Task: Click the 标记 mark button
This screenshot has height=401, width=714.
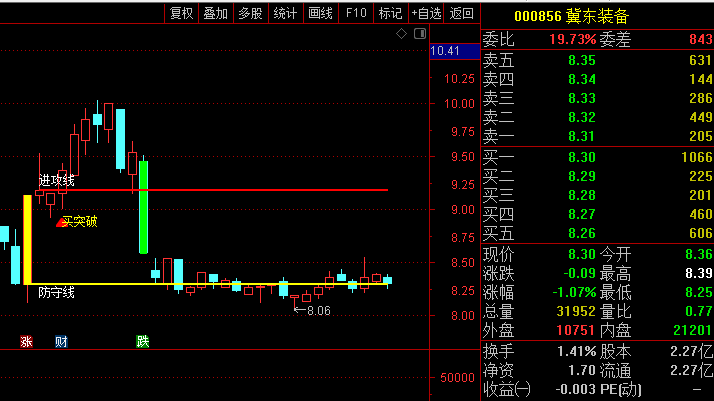Action: point(391,13)
